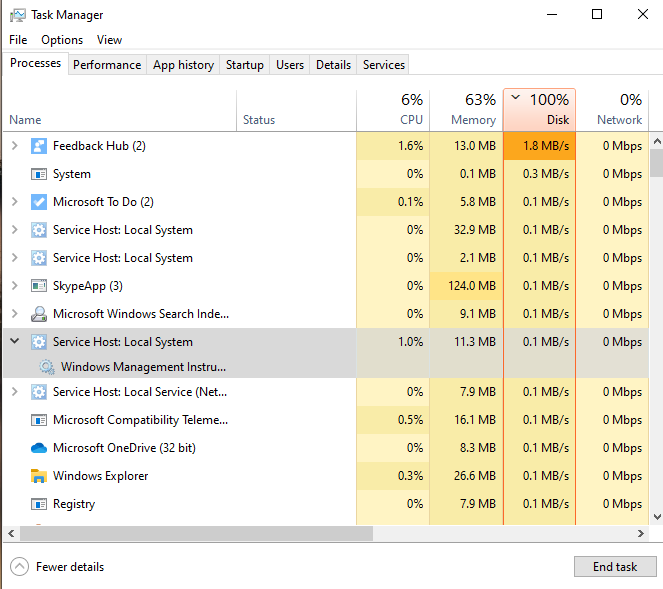The image size is (663, 589).
Task: Go to the Details tab
Action: click(333, 65)
